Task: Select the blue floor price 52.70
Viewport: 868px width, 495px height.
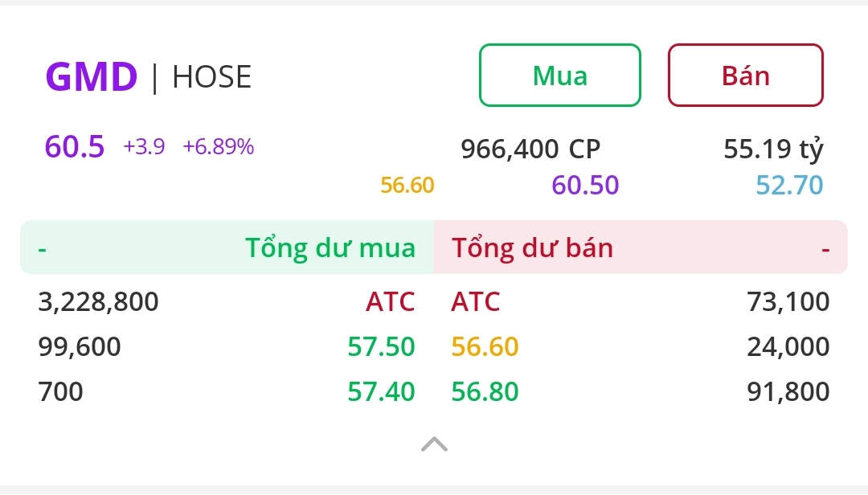Action: coord(789,186)
